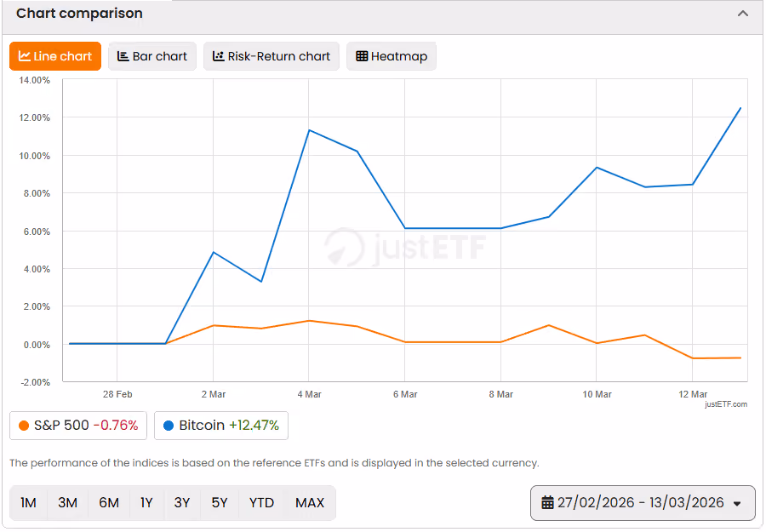The height and width of the screenshot is (532, 766).
Task: Click the +12.47% Bitcoin performance value
Action: [254, 426]
